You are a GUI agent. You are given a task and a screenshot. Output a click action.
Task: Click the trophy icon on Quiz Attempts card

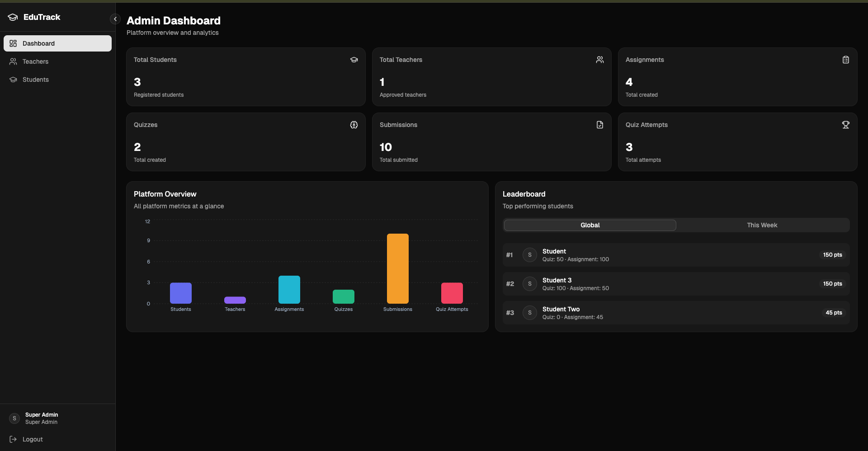coord(846,125)
